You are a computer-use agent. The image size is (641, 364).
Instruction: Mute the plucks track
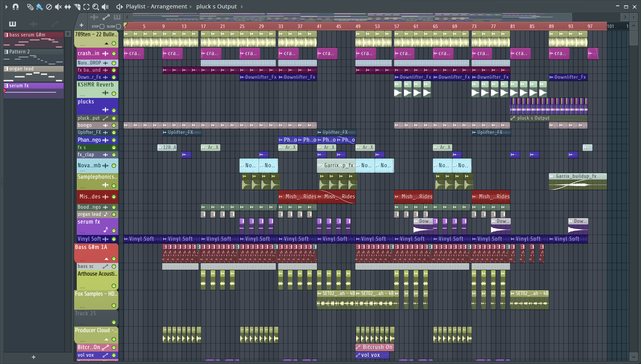tap(114, 110)
